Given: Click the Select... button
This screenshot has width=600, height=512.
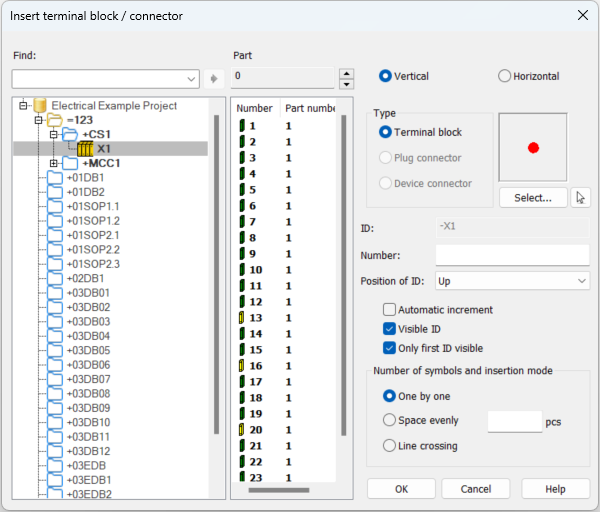Looking at the screenshot, I should pyautogui.click(x=533, y=198).
